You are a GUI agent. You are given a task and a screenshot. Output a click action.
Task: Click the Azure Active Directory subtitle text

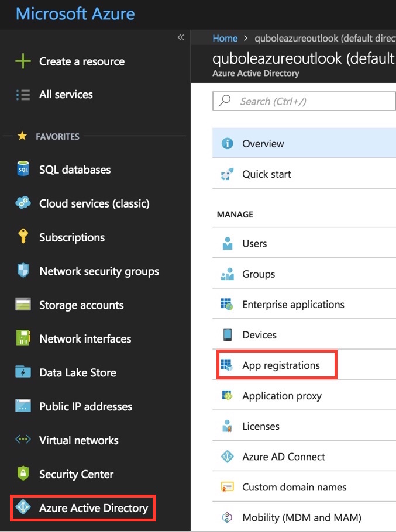tap(256, 73)
